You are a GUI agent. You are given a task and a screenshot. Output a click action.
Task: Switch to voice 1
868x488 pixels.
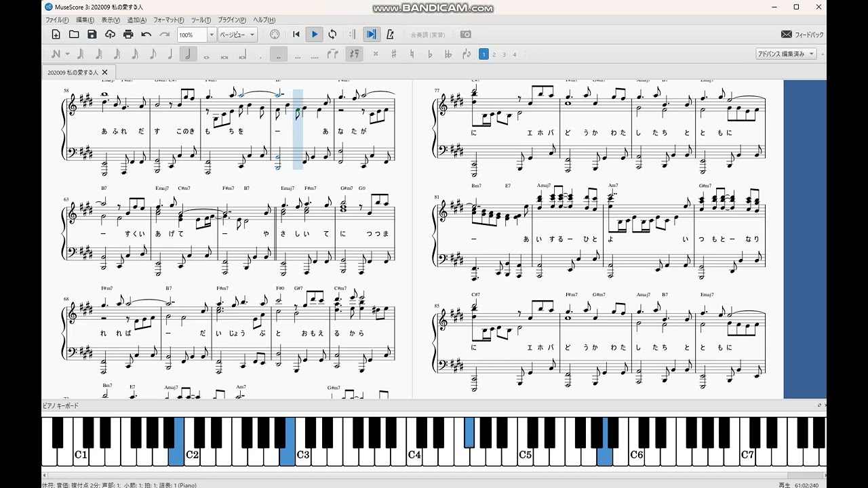(484, 54)
